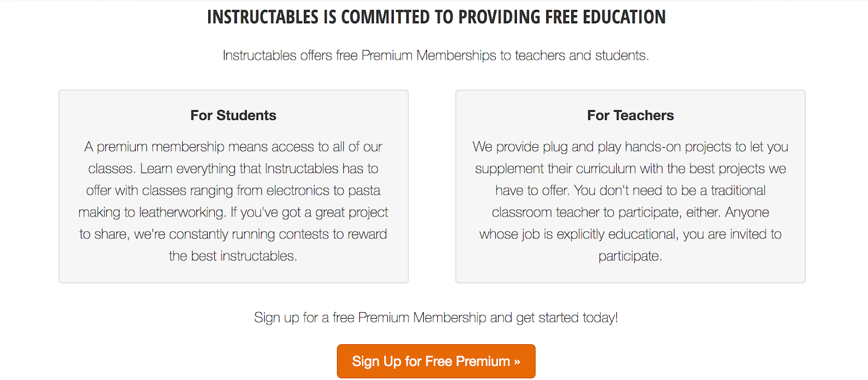Click the students premium membership description paragraph
Screen dimensions: 868x380
[233, 201]
